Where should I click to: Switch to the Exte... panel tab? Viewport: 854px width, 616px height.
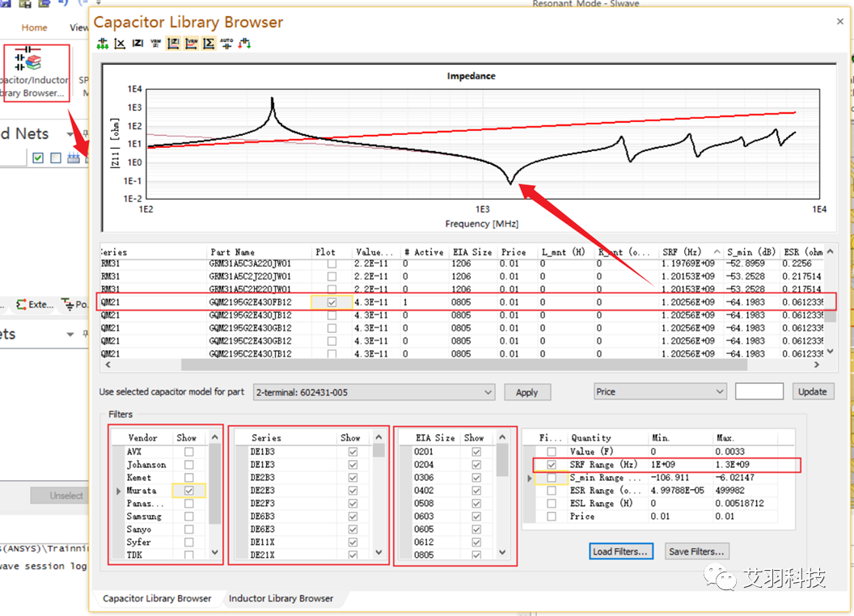pyautogui.click(x=36, y=305)
